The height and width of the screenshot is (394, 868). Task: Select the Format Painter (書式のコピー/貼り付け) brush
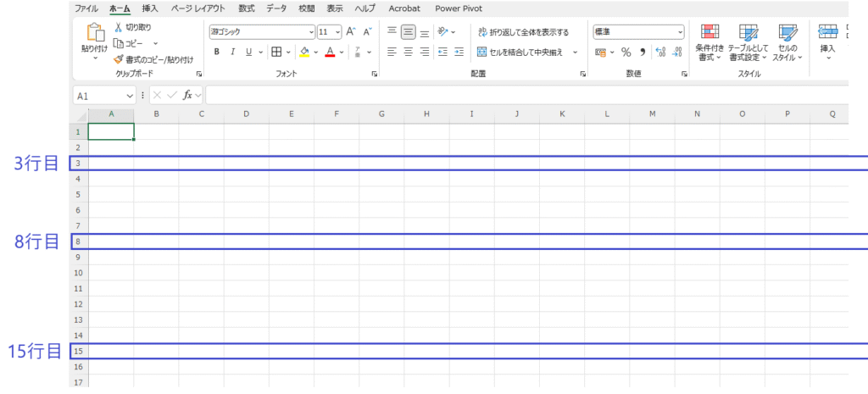(120, 59)
